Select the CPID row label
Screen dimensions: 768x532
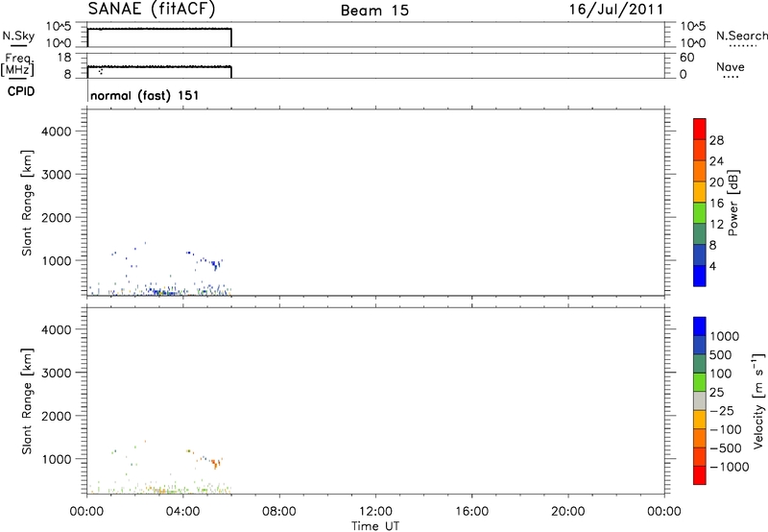pyautogui.click(x=21, y=91)
